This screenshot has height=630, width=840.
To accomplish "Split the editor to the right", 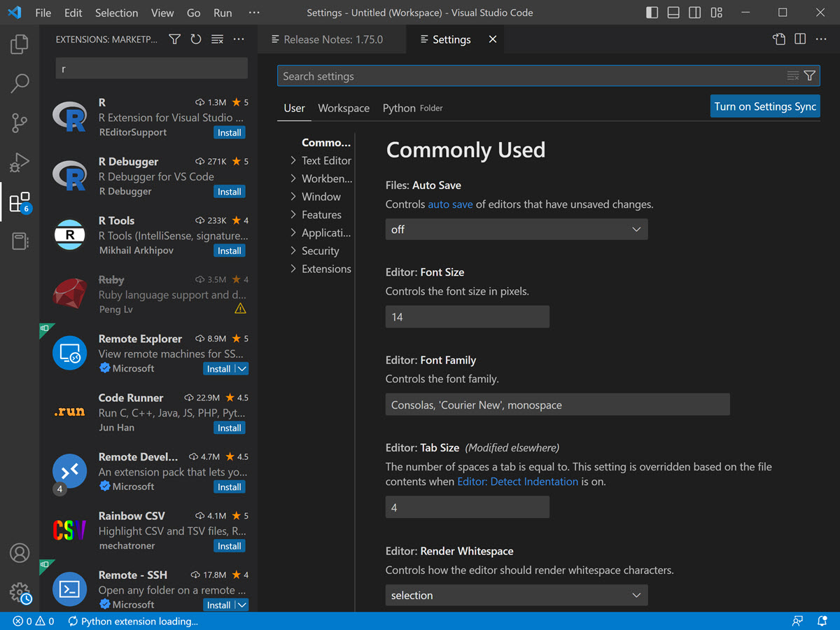I will click(x=800, y=39).
